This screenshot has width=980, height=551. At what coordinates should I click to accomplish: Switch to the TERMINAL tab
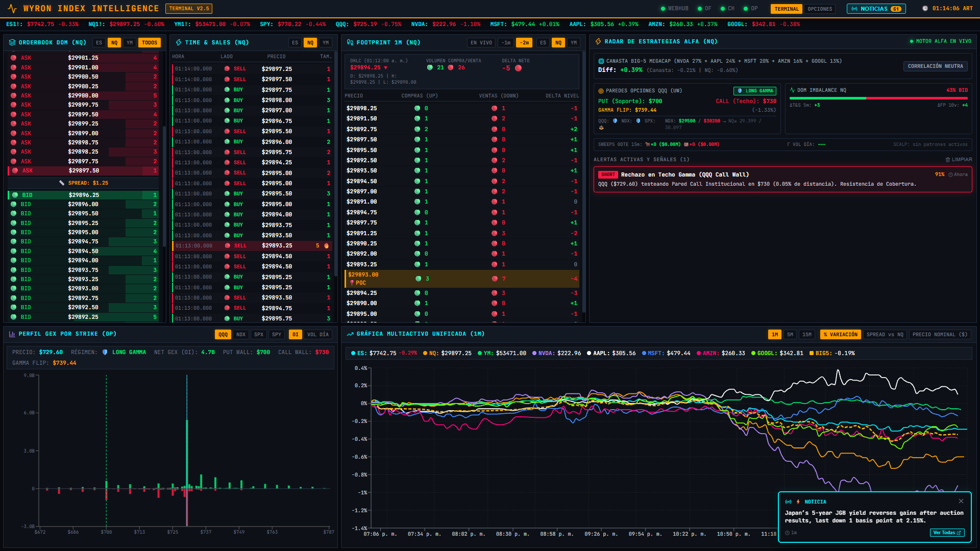tap(787, 9)
